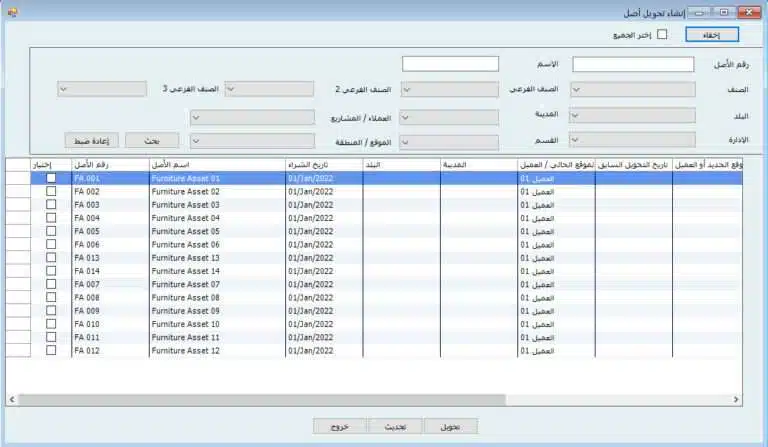The image size is (768, 447).
Task: Click the 'اسم الأصل' column header
Action: (216, 164)
